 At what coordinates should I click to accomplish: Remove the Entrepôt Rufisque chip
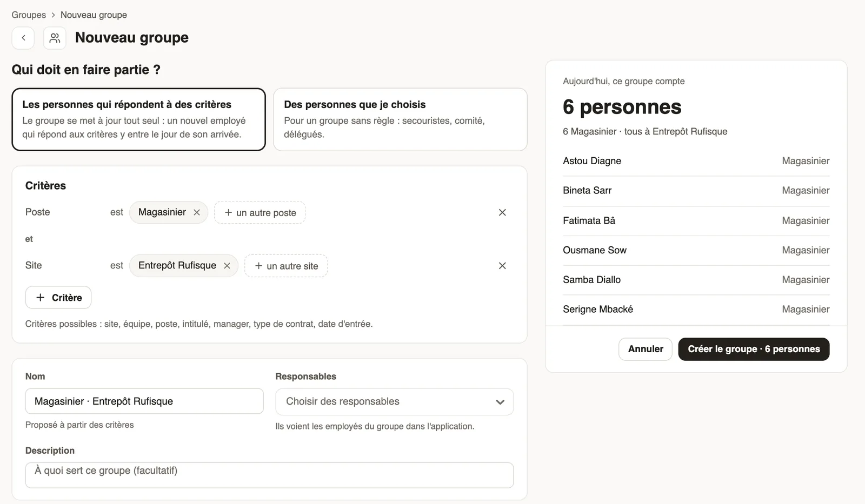[227, 266]
